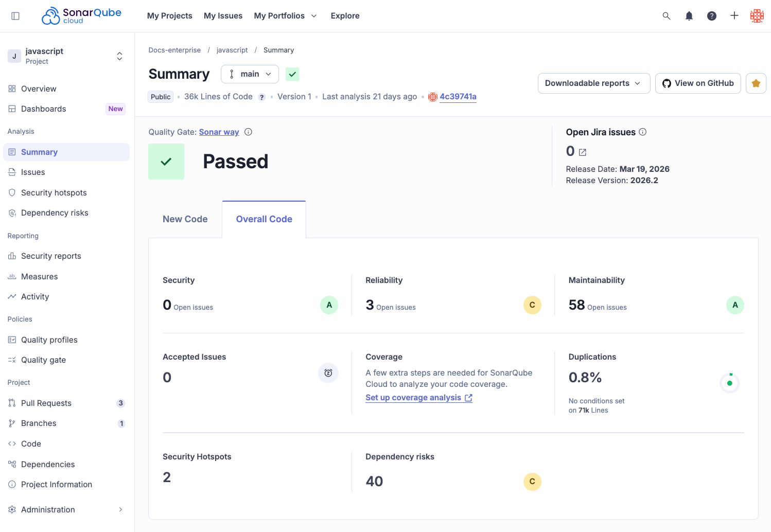Open Security reports page
Viewport: 771px width, 532px height.
coord(66,256)
